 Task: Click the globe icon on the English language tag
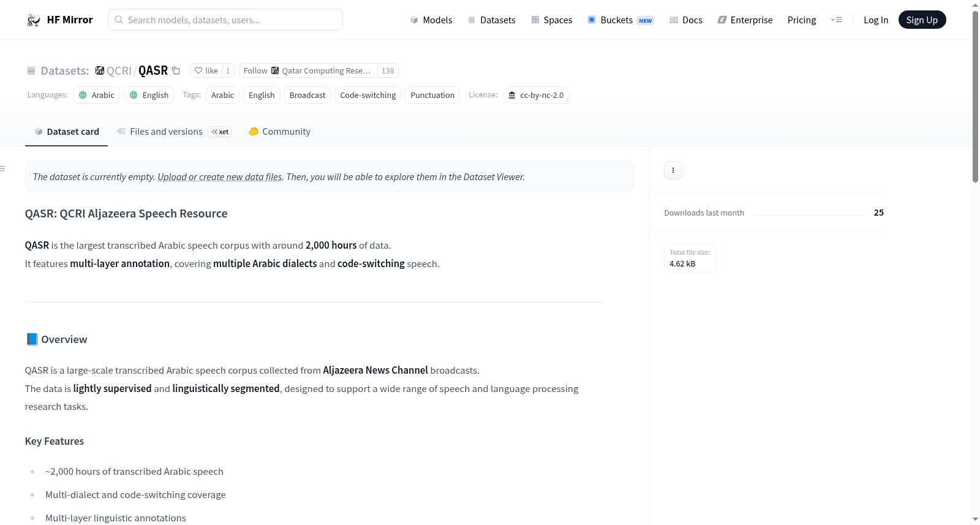point(134,95)
